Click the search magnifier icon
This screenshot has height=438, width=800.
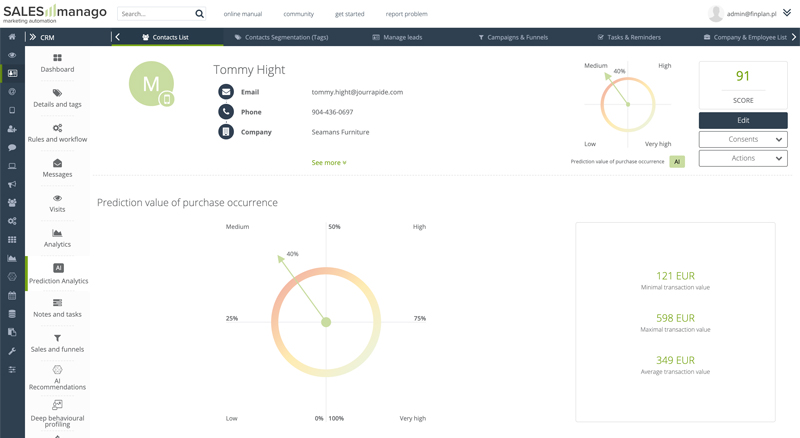pos(199,14)
